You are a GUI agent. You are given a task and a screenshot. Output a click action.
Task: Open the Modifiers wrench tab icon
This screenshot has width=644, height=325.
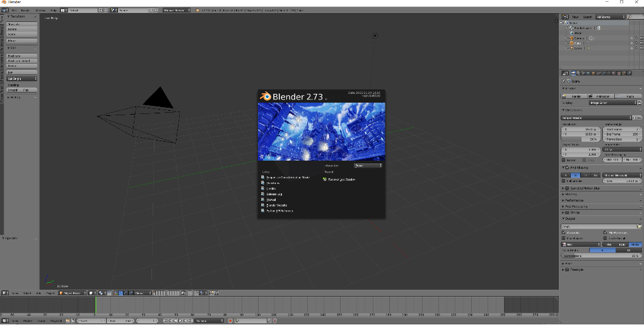(x=604, y=73)
